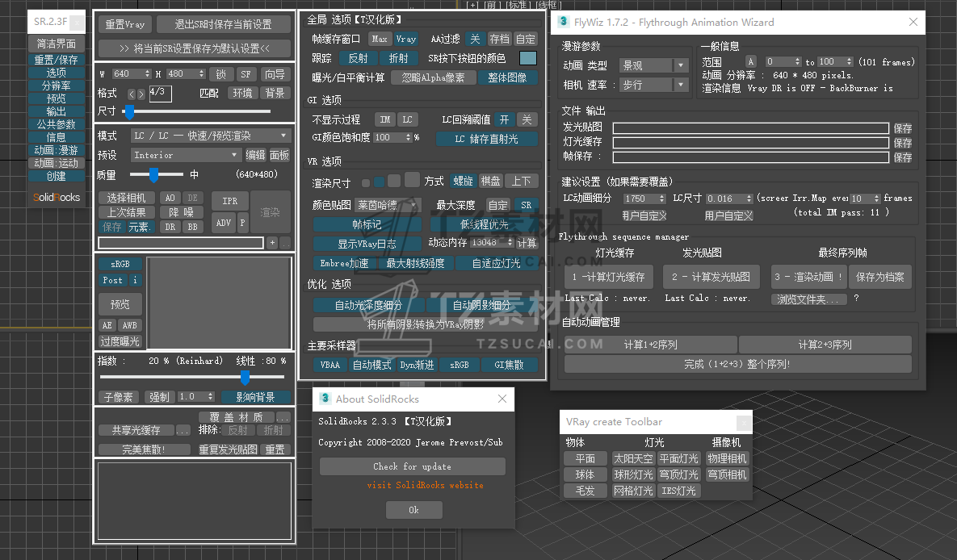The image size is (957, 560).
Task: Click the Check for update button
Action: click(x=412, y=466)
